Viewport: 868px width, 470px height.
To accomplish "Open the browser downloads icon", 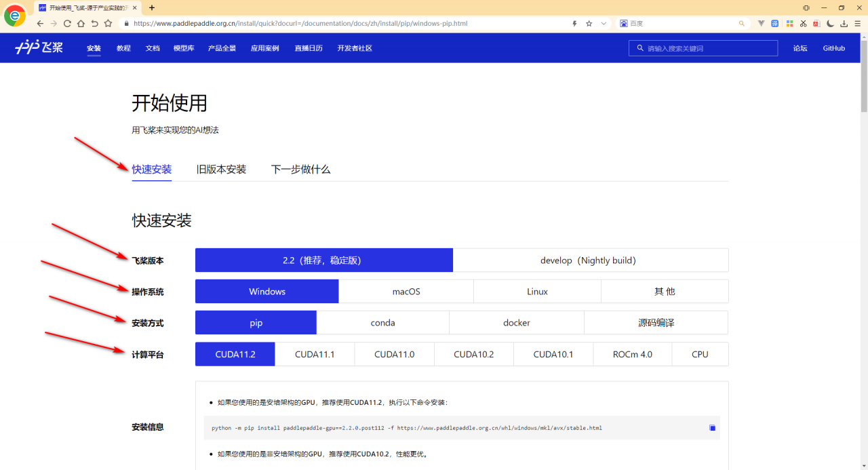I will click(844, 23).
